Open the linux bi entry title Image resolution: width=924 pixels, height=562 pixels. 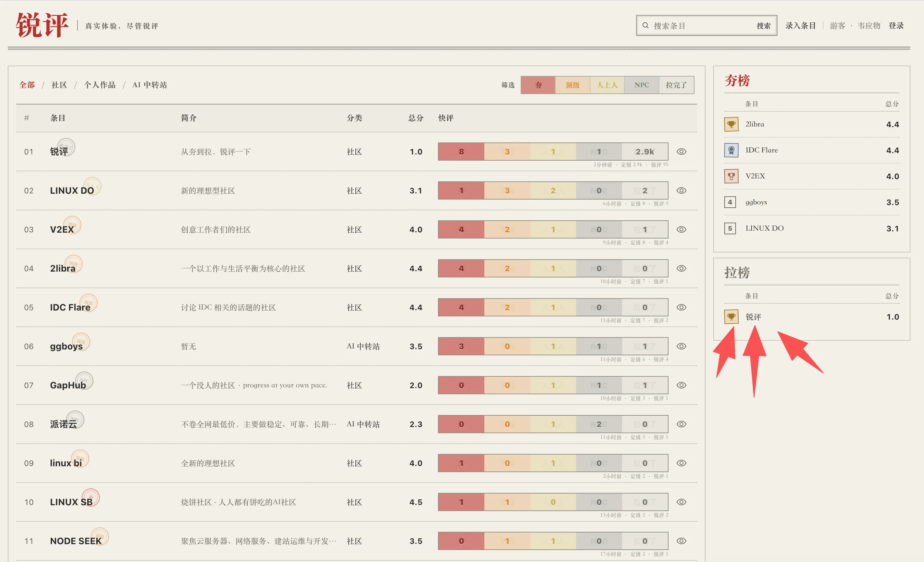[66, 463]
